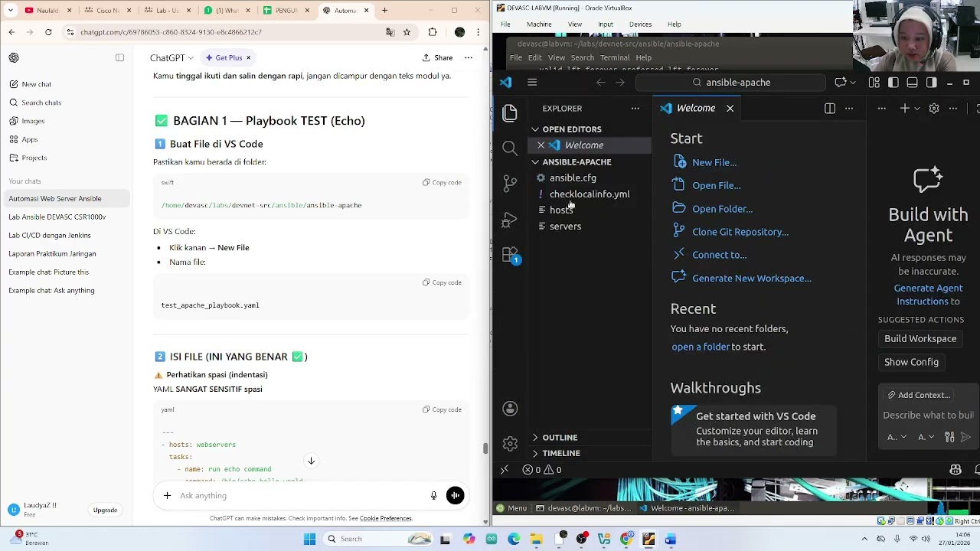
Task: Open Extensions view in VS Code
Action: [x=510, y=254]
